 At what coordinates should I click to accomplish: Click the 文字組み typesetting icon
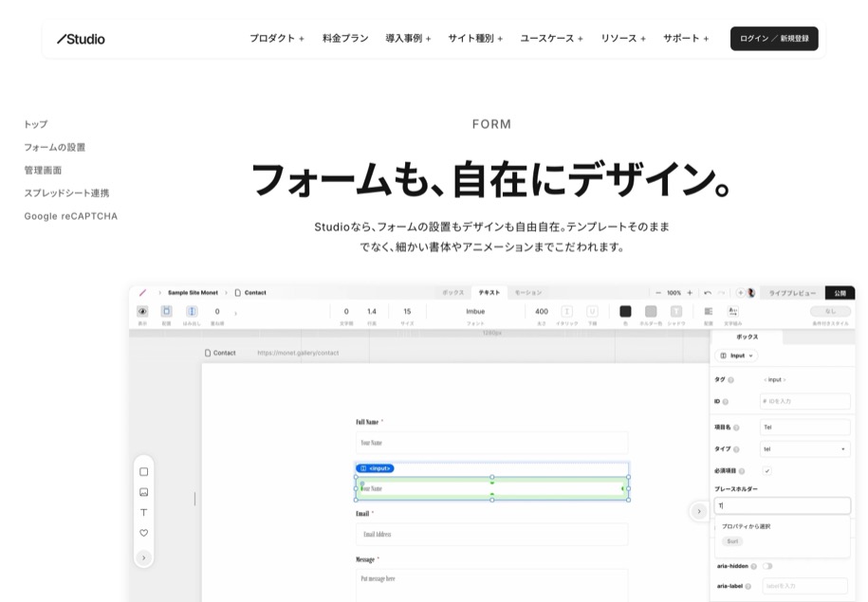[733, 312]
